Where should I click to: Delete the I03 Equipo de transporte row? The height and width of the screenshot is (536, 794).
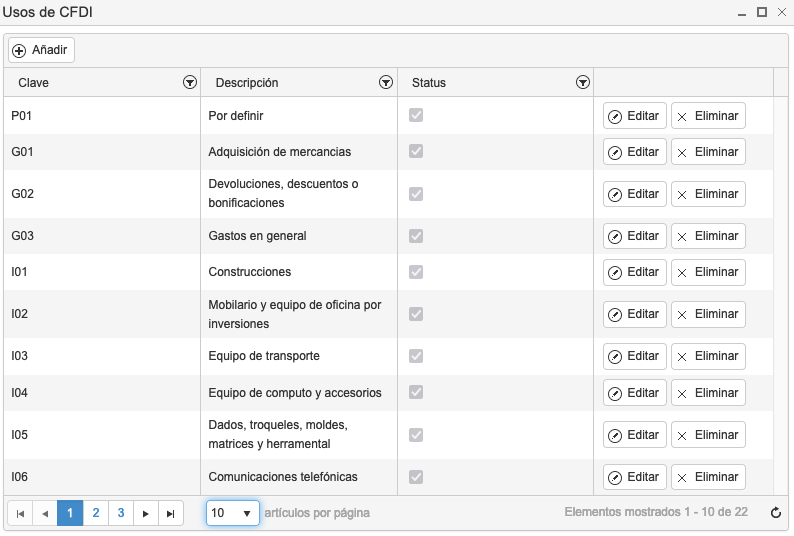(x=708, y=356)
